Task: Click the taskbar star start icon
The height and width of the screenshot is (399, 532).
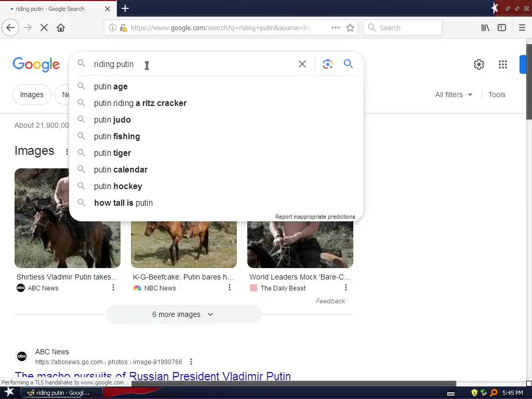Action: click(x=9, y=393)
